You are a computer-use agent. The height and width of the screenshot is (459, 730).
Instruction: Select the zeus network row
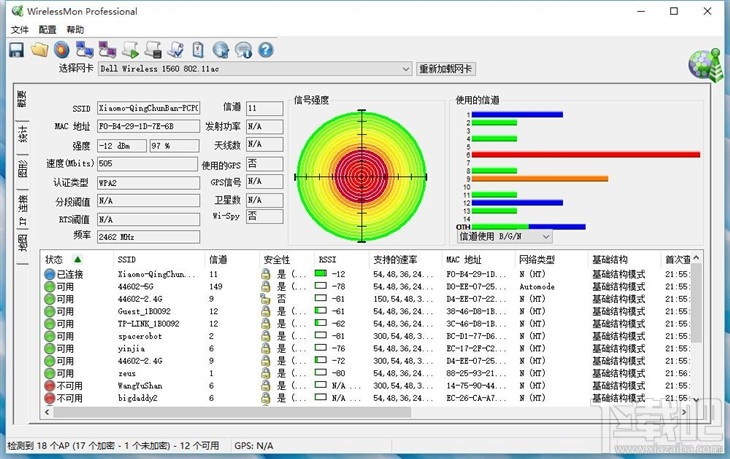365,373
